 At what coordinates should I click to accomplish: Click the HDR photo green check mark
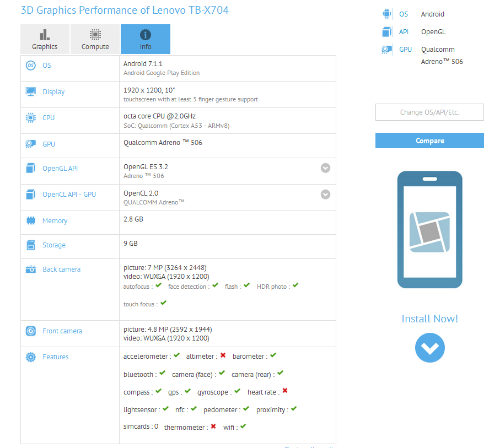(295, 285)
